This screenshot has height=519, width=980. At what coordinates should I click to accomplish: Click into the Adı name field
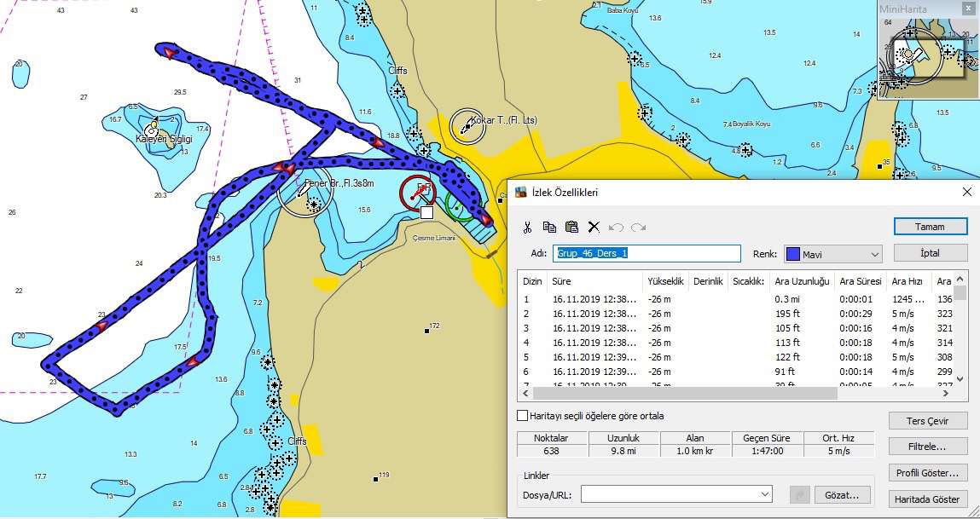pyautogui.click(x=647, y=254)
